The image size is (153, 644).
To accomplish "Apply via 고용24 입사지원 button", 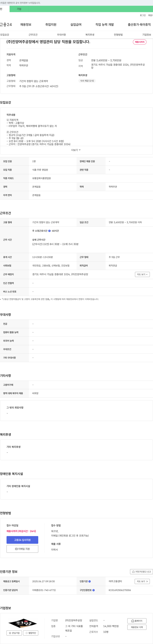I will [22, 540].
